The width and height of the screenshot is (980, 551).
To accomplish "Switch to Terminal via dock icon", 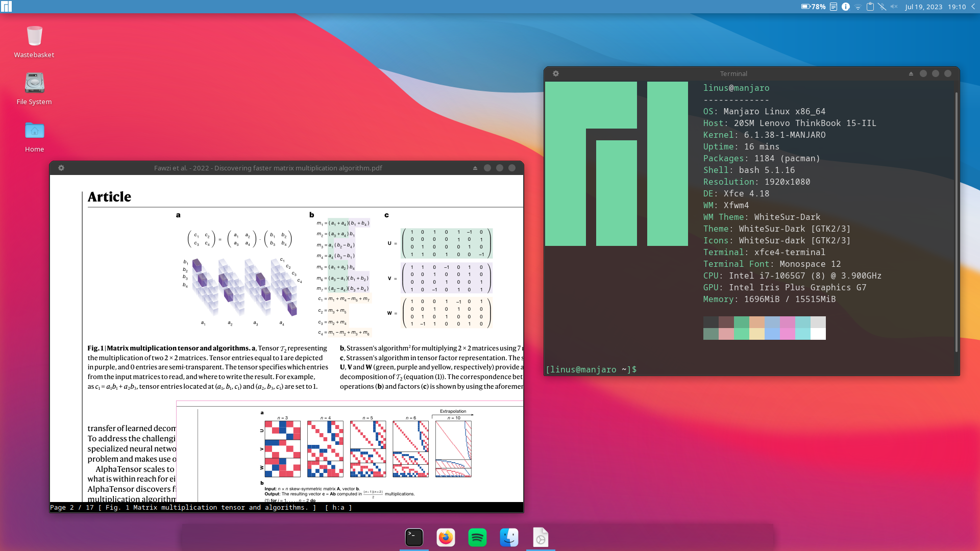I will pyautogui.click(x=414, y=537).
